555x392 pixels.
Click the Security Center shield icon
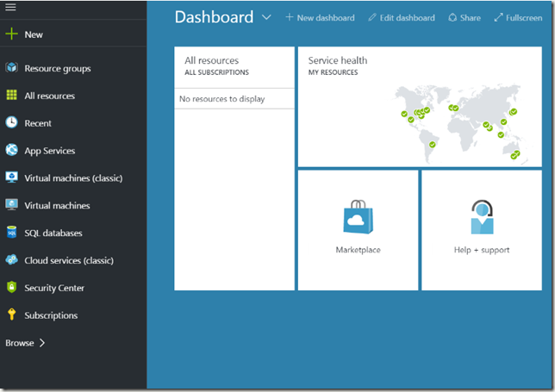tap(11, 287)
